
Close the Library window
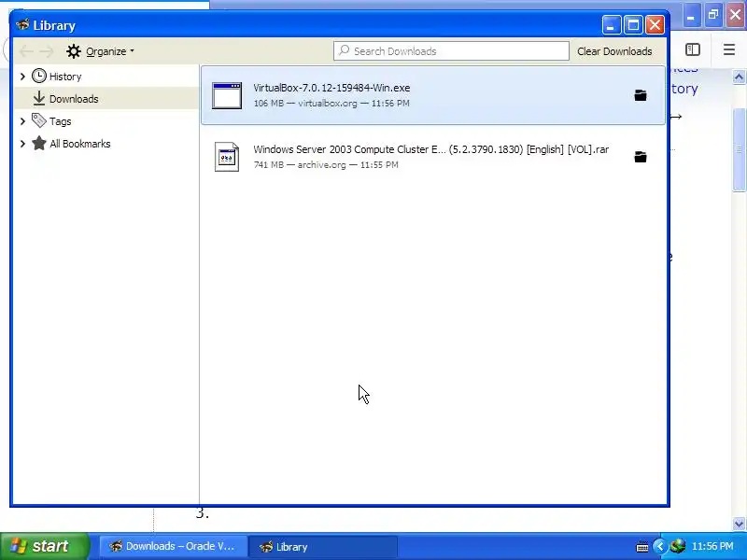pyautogui.click(x=655, y=25)
